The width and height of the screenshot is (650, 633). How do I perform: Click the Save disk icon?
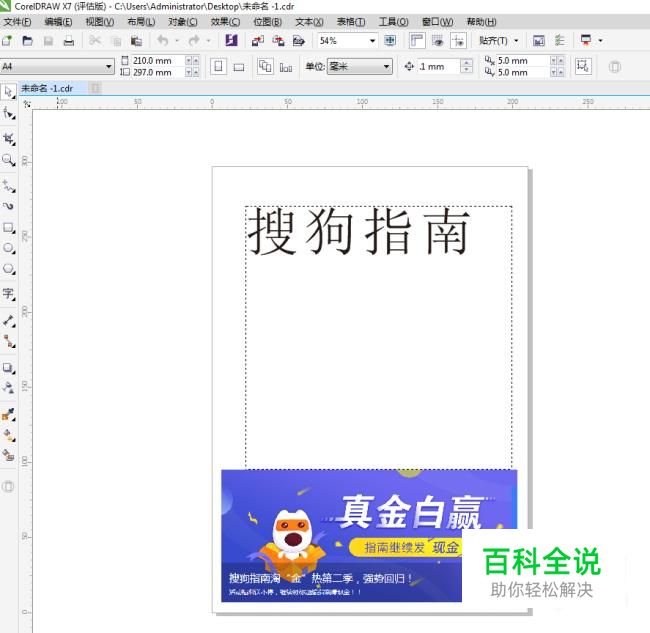pos(48,41)
